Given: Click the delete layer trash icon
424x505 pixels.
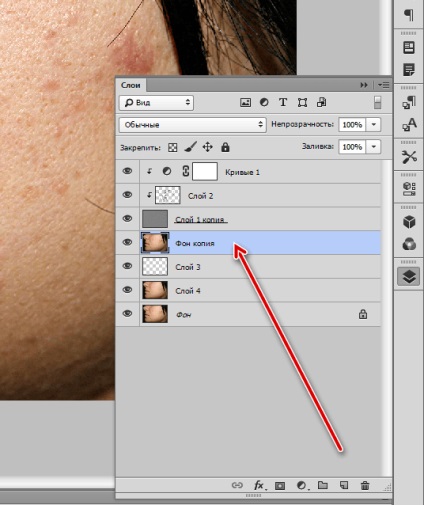Looking at the screenshot, I should coord(365,485).
